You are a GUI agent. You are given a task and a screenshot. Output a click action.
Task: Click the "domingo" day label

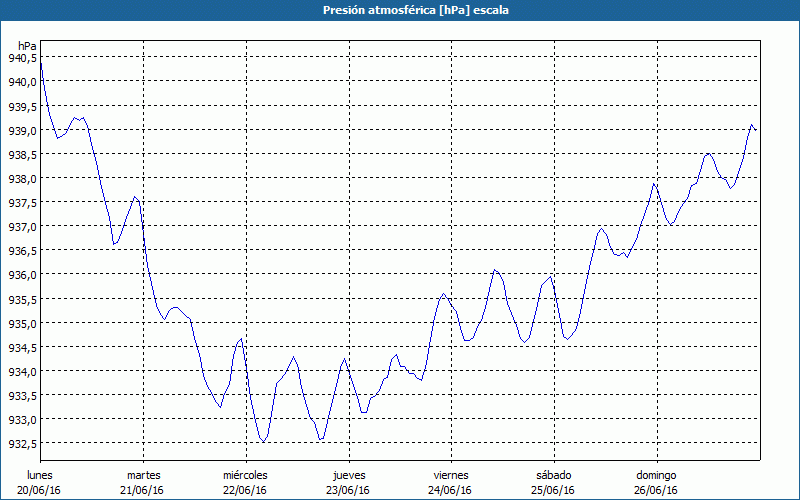click(x=656, y=474)
